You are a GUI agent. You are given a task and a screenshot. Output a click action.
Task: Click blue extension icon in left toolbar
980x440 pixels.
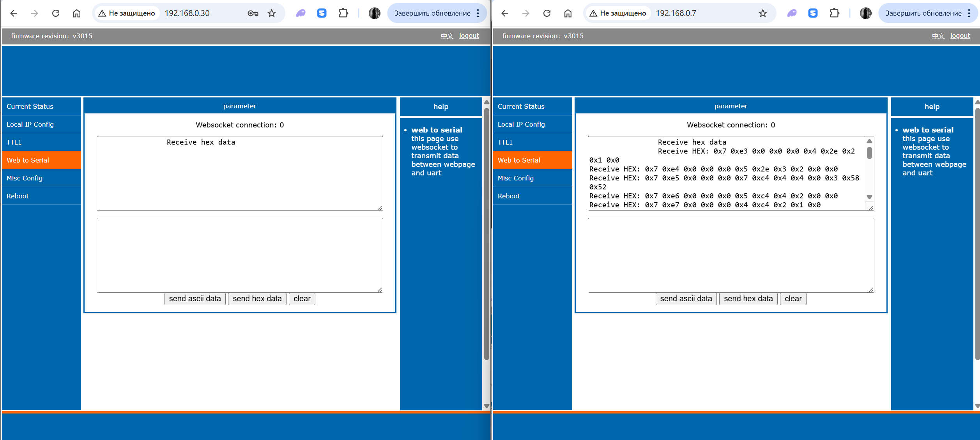click(322, 13)
